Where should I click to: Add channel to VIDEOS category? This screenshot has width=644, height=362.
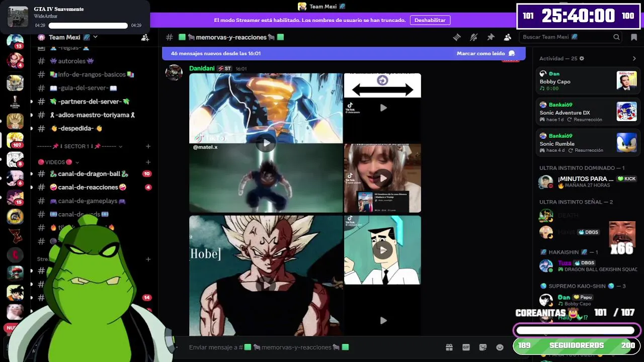148,162
